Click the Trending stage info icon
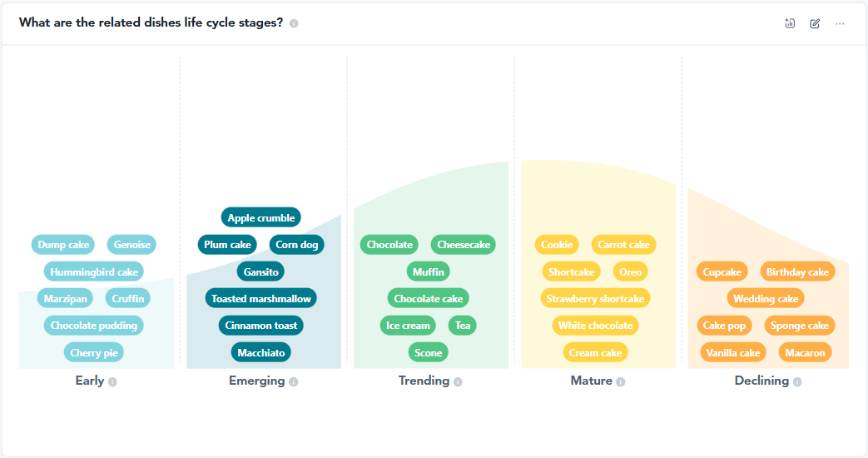This screenshot has height=458, width=868. click(458, 381)
